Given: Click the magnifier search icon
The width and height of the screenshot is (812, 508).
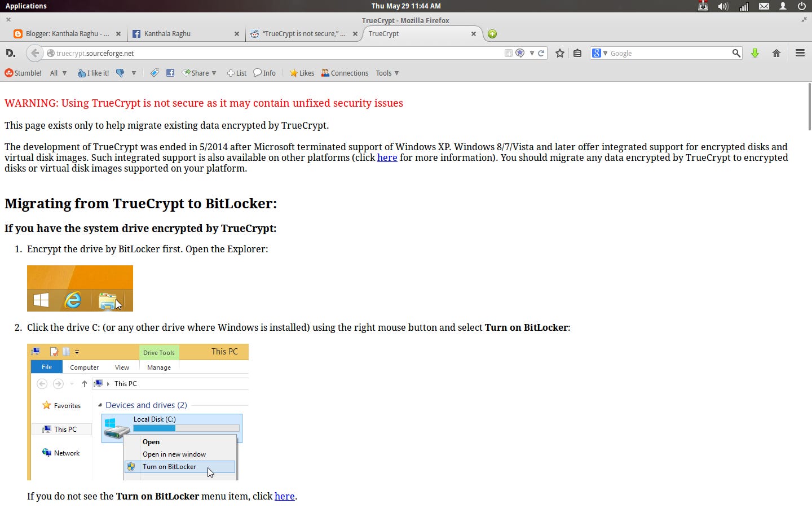Looking at the screenshot, I should pos(736,53).
